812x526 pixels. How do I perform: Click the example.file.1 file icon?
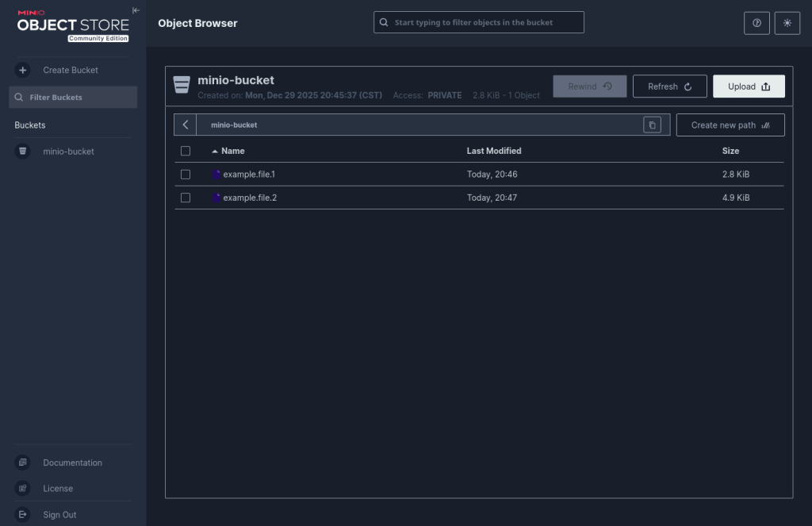click(216, 175)
